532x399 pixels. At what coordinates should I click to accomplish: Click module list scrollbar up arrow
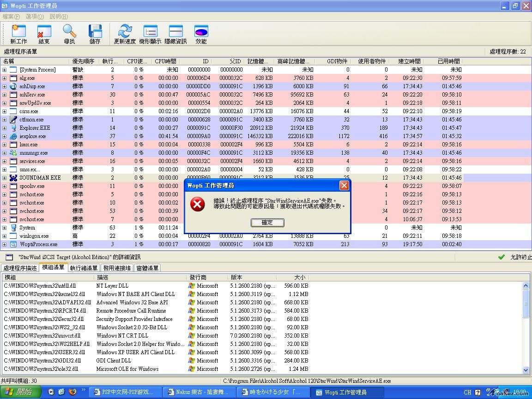tap(526, 286)
